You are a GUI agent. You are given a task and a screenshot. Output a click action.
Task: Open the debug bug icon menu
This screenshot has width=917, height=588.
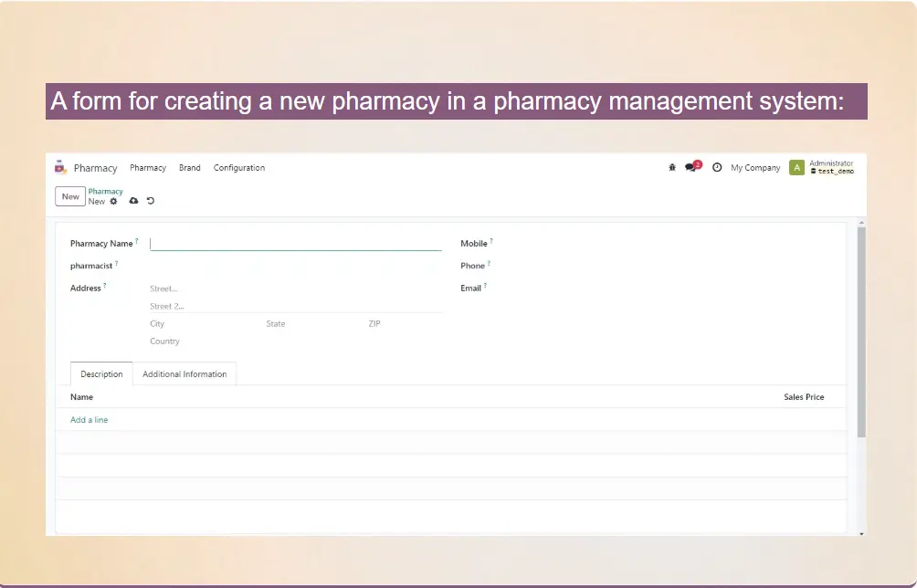672,168
